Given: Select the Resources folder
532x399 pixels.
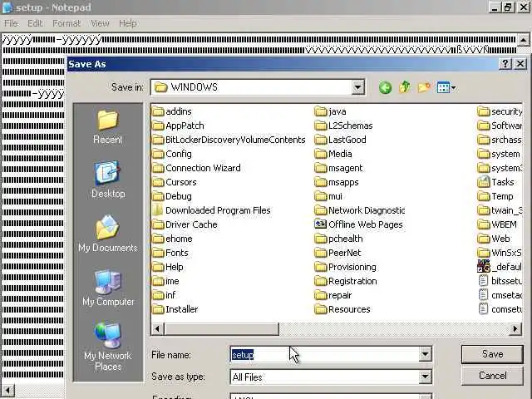Looking at the screenshot, I should point(342,309).
